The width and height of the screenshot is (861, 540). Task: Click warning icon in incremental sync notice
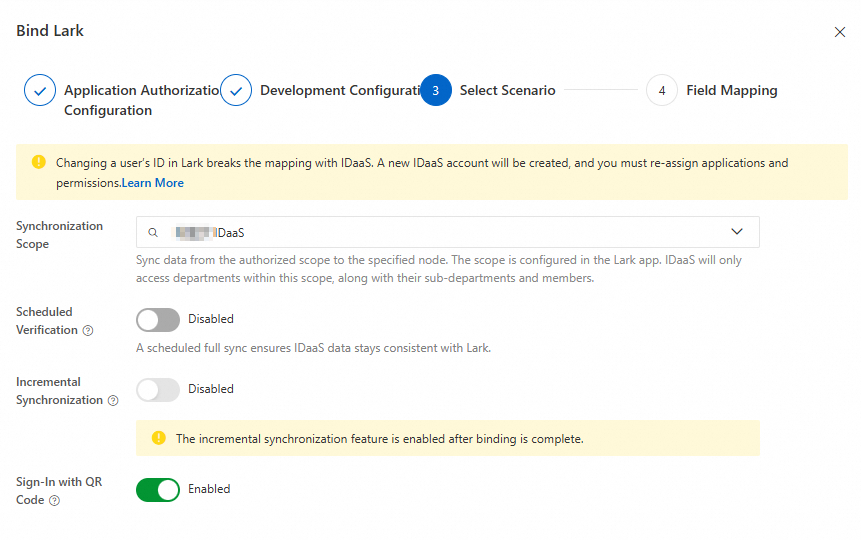click(159, 438)
